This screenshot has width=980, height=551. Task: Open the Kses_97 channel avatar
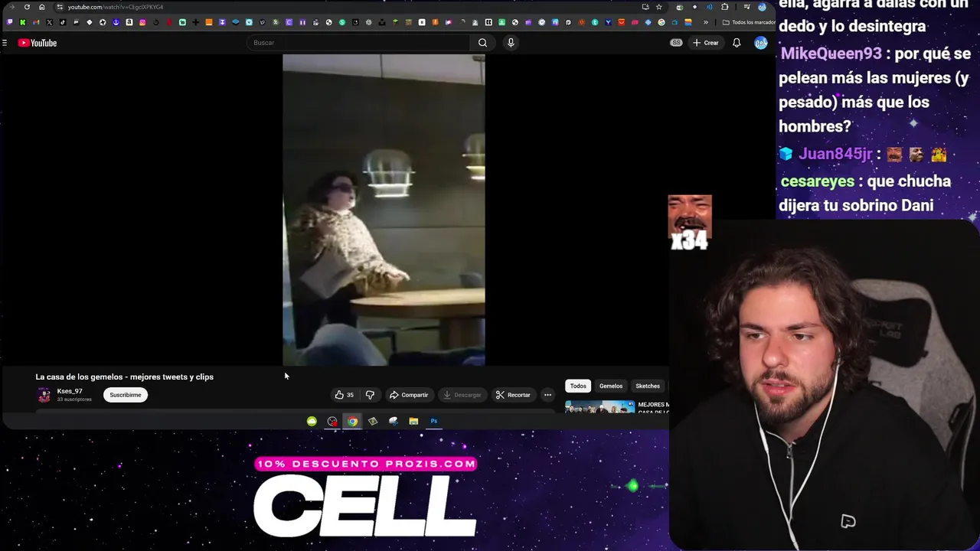click(x=44, y=395)
